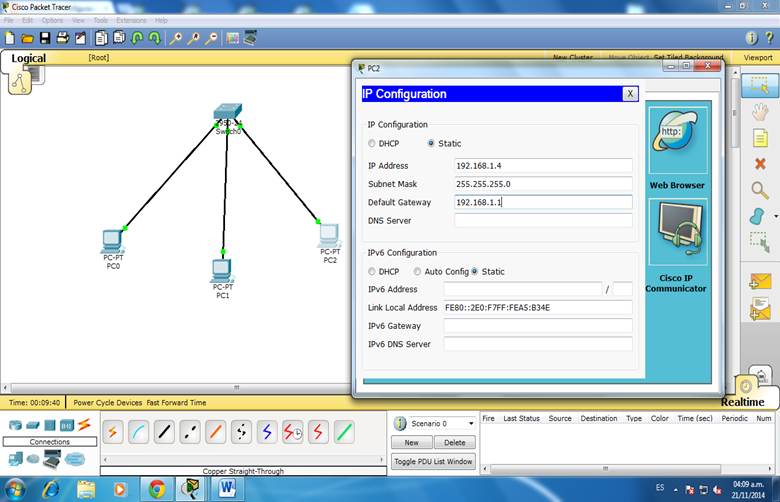780x502 pixels.
Task: Click the DNS Server field
Action: pyautogui.click(x=543, y=220)
